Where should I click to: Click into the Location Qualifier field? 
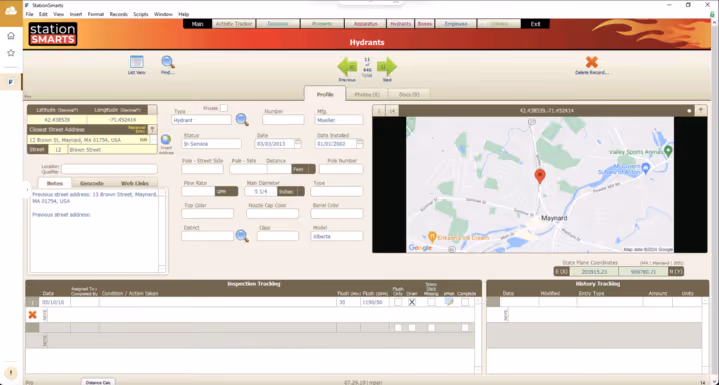109,169
